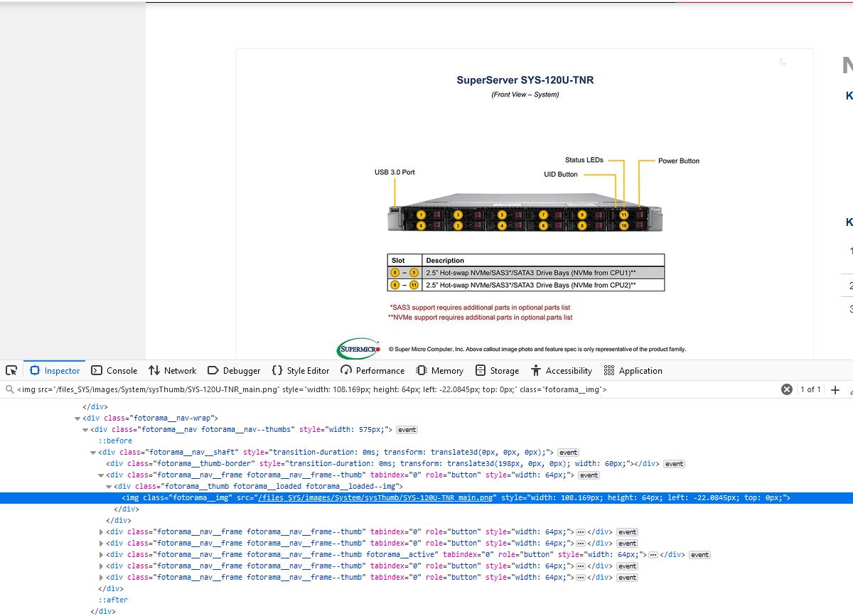Screen dimensions: 853x616
Task: Open the Accessibility panel
Action: (x=561, y=370)
